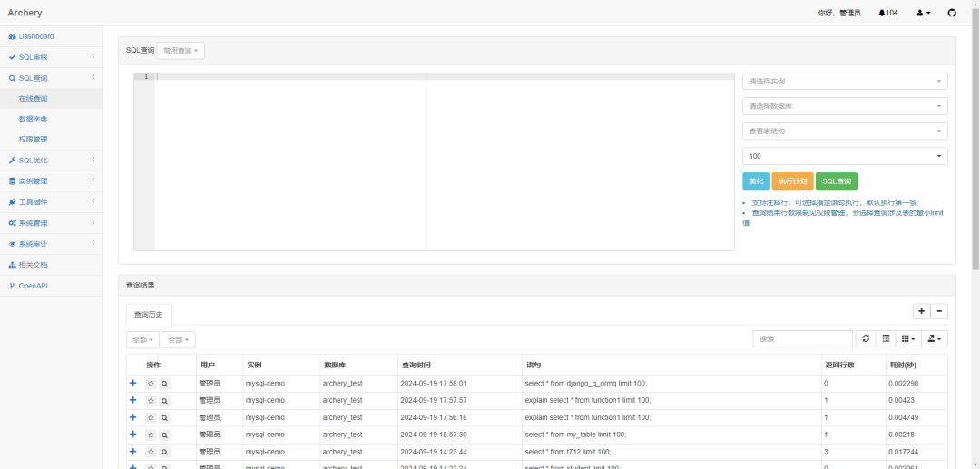The image size is (980, 469).
Task: Expand details of the 17:57:57 query row
Action: click(x=132, y=400)
